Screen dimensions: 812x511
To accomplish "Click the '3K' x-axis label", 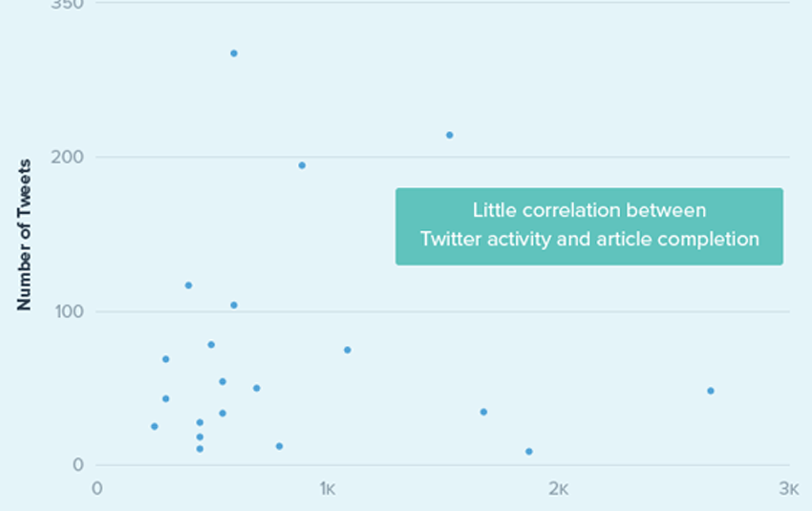I will [x=788, y=489].
